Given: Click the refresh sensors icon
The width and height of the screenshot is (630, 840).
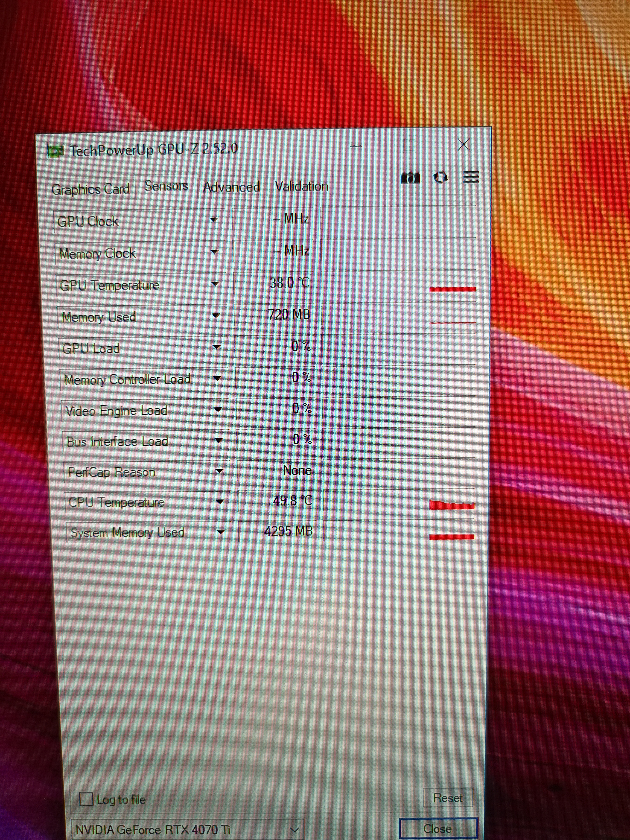Looking at the screenshot, I should point(440,177).
